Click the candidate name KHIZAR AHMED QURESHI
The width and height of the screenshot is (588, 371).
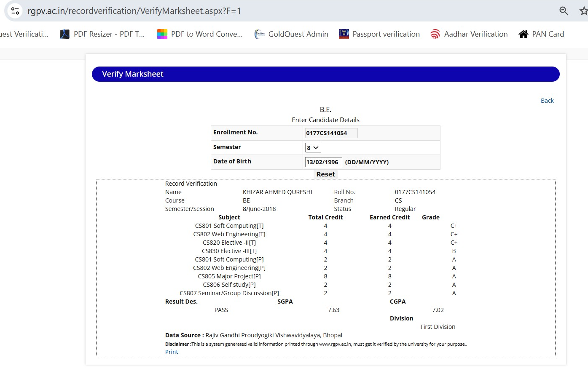(x=277, y=192)
